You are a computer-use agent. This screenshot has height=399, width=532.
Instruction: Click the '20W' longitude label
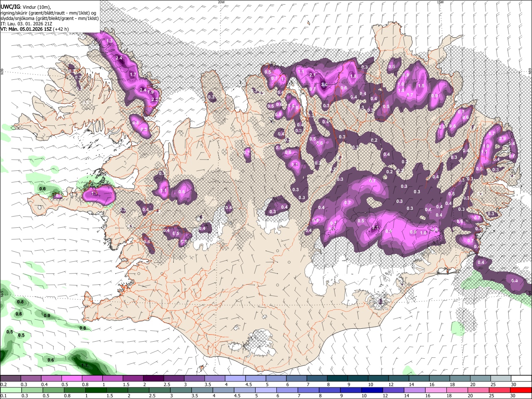(222, 2)
